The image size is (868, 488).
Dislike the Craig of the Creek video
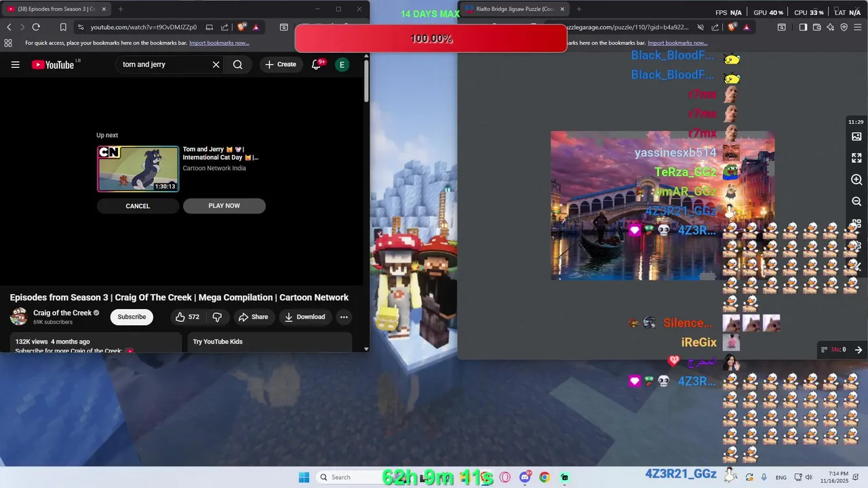[x=217, y=317]
